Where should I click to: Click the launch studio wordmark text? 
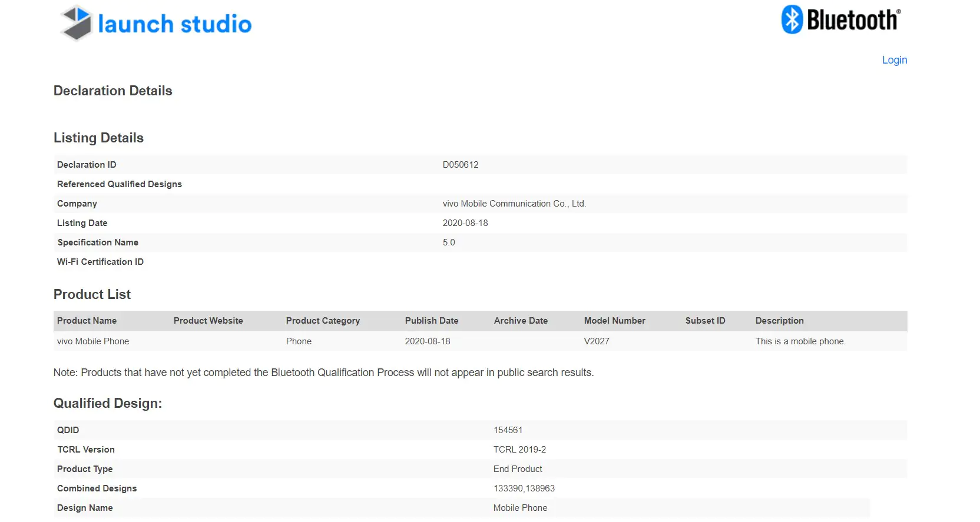click(x=175, y=24)
